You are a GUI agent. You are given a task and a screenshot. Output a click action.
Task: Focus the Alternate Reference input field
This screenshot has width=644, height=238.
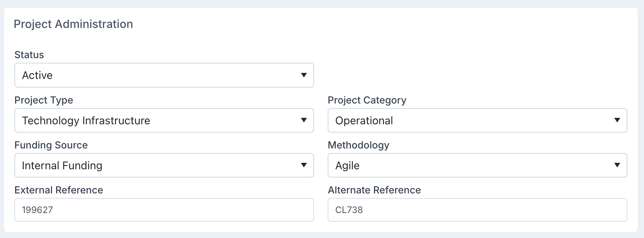477,210
